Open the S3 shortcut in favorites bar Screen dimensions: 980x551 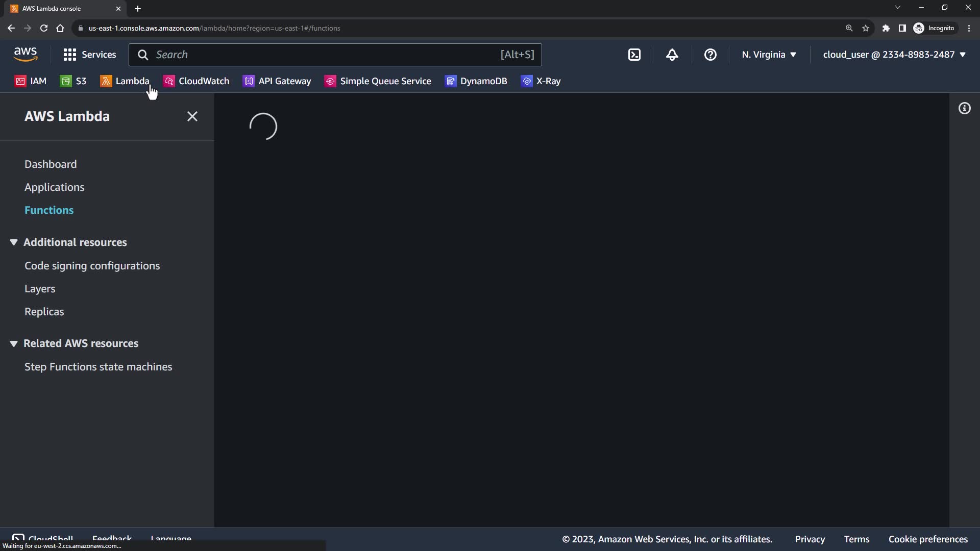[73, 81]
